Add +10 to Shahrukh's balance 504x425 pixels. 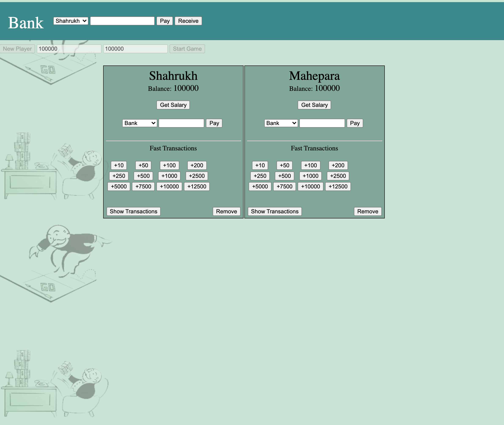pos(119,165)
